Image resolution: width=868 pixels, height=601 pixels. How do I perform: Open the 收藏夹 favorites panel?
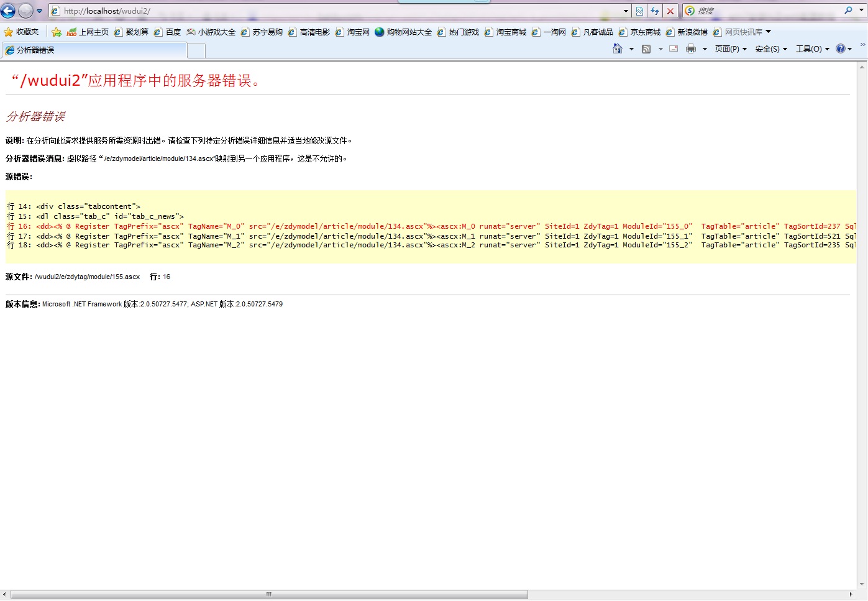point(21,32)
